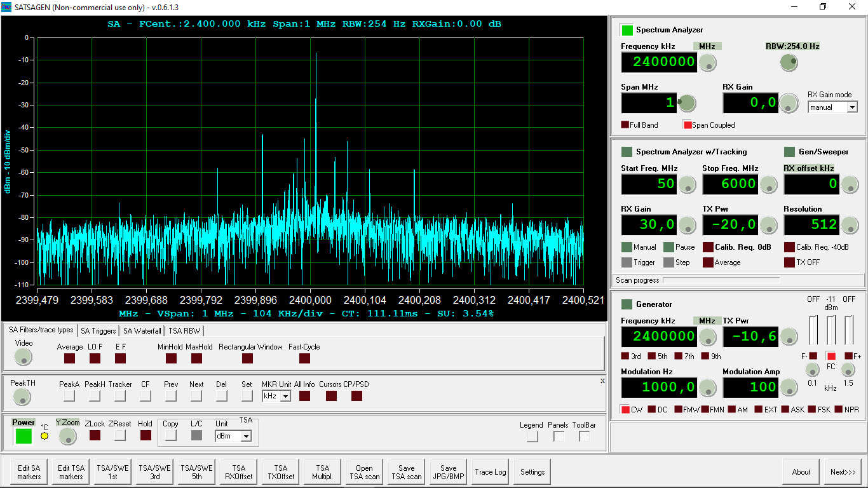Toggle the MaxHold trace option
Image resolution: width=868 pixels, height=488 pixels.
pos(196,358)
